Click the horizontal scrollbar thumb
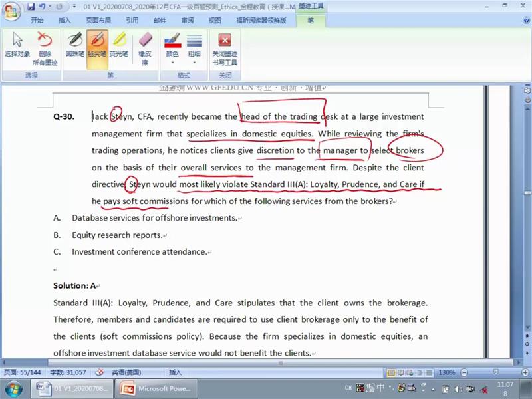This screenshot has width=532, height=399. pyautogui.click(x=280, y=362)
